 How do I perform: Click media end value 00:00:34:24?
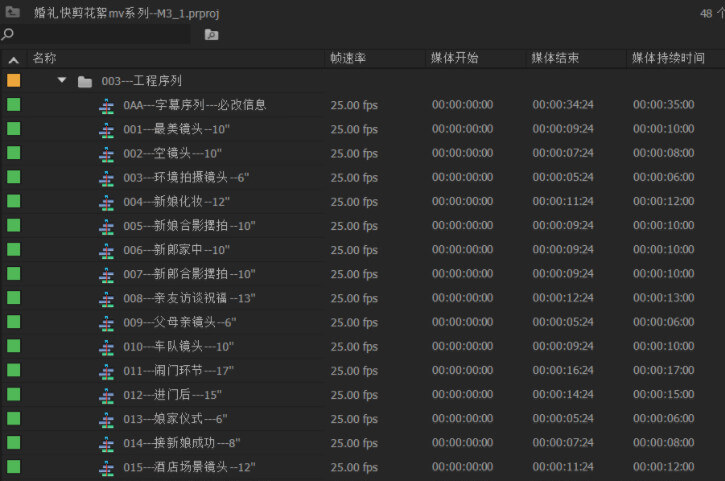tap(563, 105)
